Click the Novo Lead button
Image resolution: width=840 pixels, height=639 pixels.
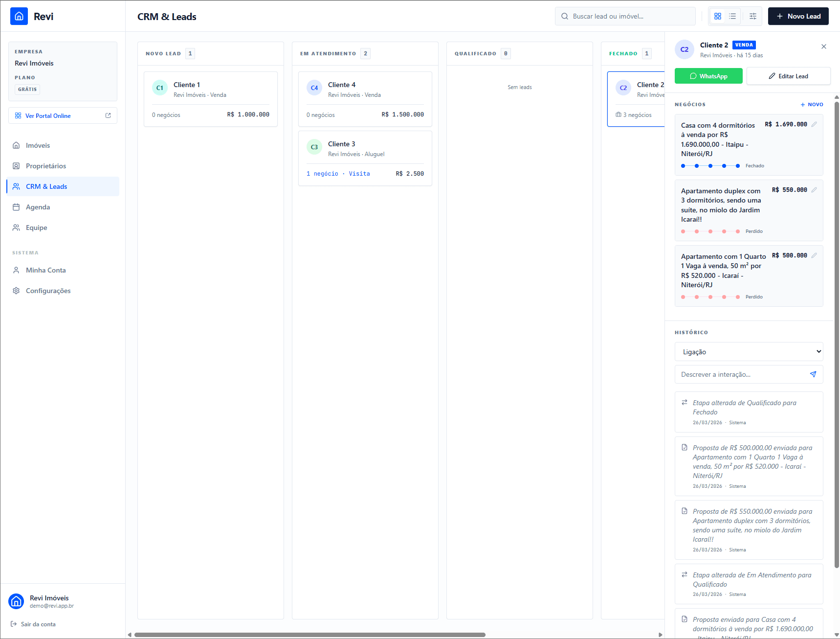coord(798,16)
